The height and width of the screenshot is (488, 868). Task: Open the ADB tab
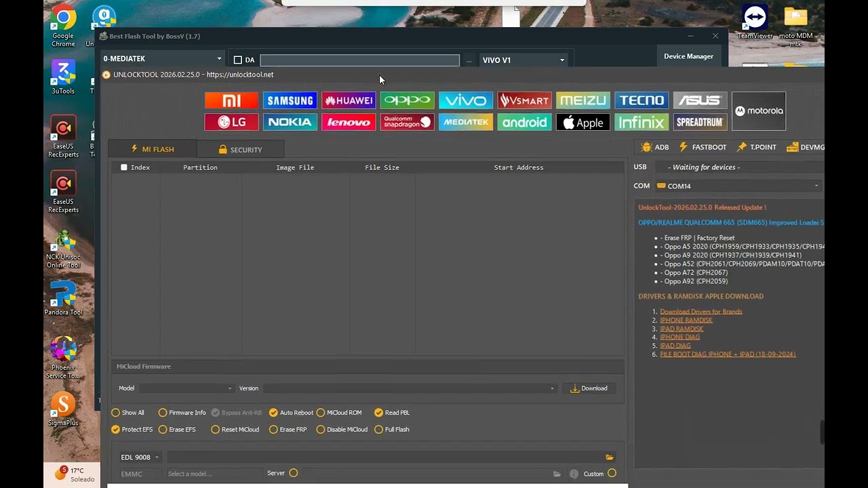tap(655, 147)
